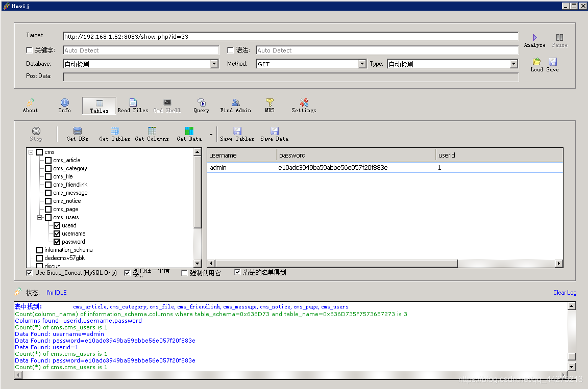588x389 pixels.
Task: Click the 关键字 Auto Detect input field
Action: tap(141, 50)
